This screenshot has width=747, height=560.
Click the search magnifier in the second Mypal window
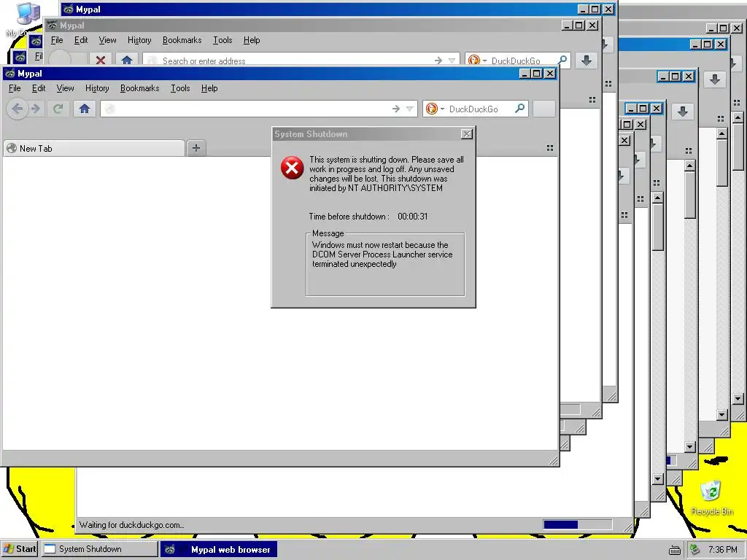tap(562, 60)
